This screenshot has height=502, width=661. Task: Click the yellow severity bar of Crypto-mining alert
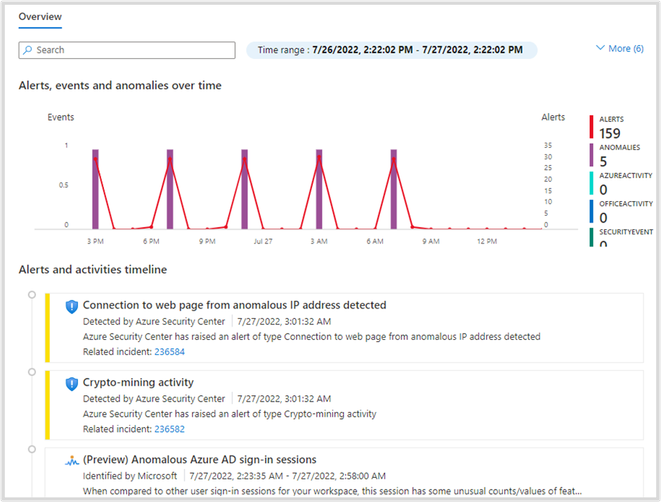pyautogui.click(x=47, y=405)
